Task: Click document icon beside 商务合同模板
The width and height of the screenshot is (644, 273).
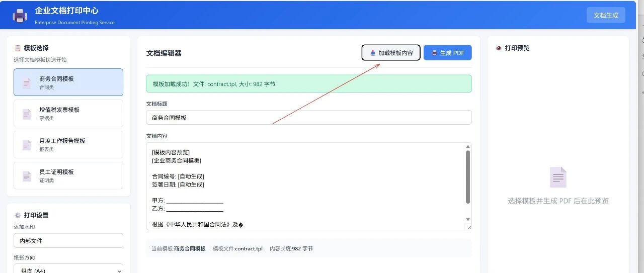Action: (27, 83)
